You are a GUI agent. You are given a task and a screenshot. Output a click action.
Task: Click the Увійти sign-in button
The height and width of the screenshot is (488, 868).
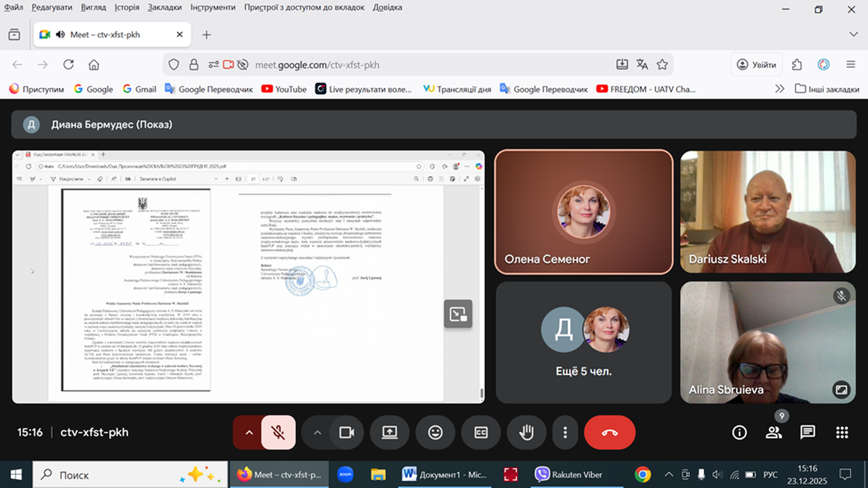pos(756,65)
